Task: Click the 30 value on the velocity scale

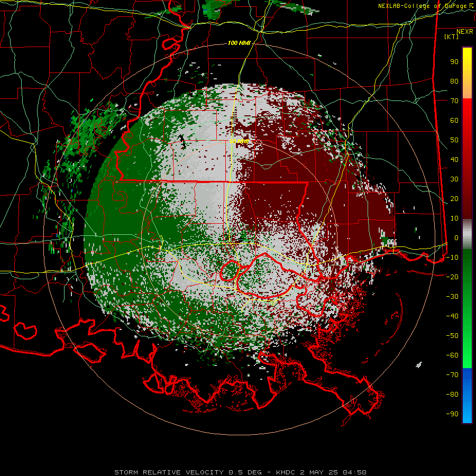Action: click(454, 179)
